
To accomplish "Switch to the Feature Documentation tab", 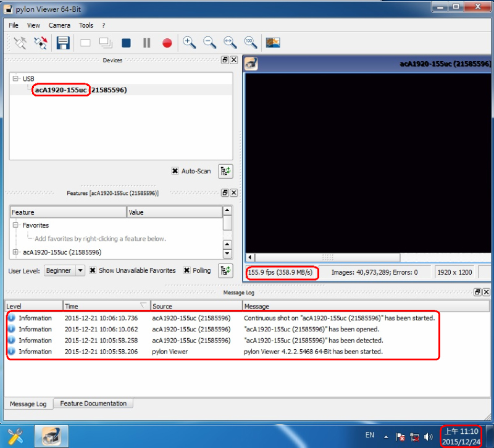I will click(x=93, y=404).
